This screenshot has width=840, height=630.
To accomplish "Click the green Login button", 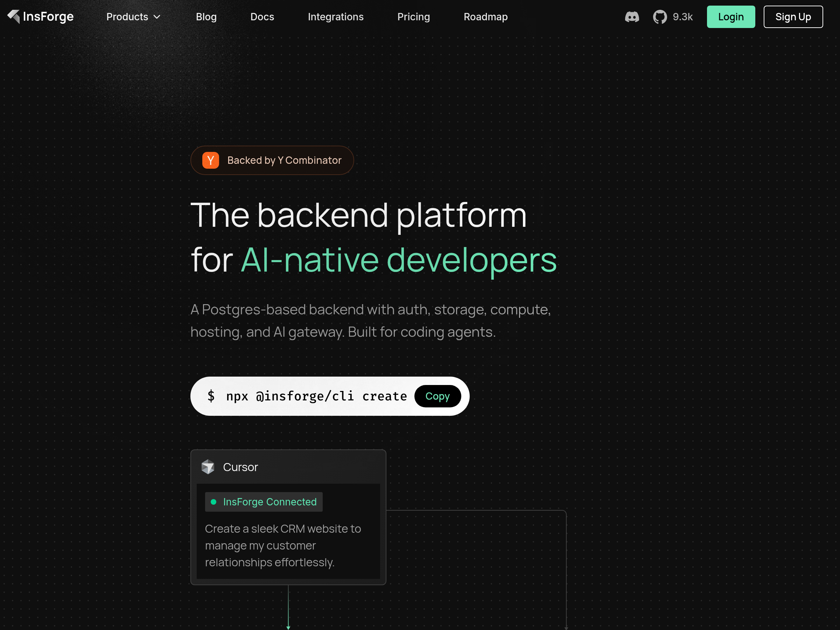I will [x=731, y=17].
